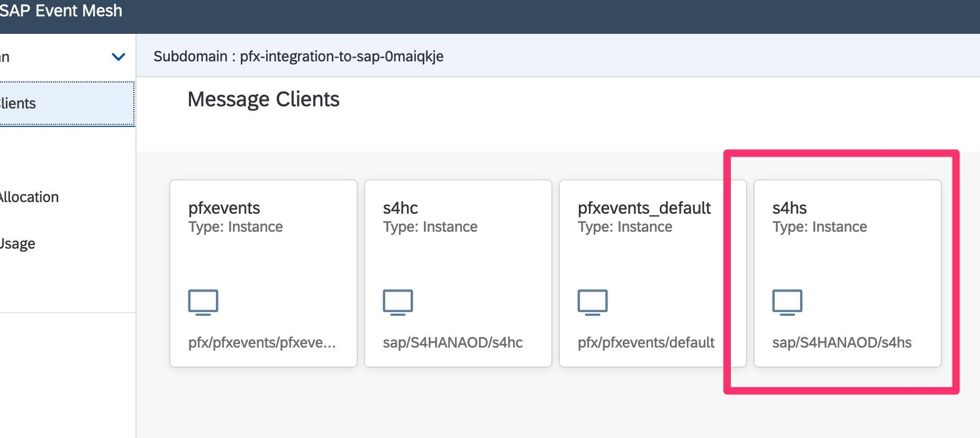Click the monitor icon on s4hs tile
The image size is (980, 438).
point(787,302)
